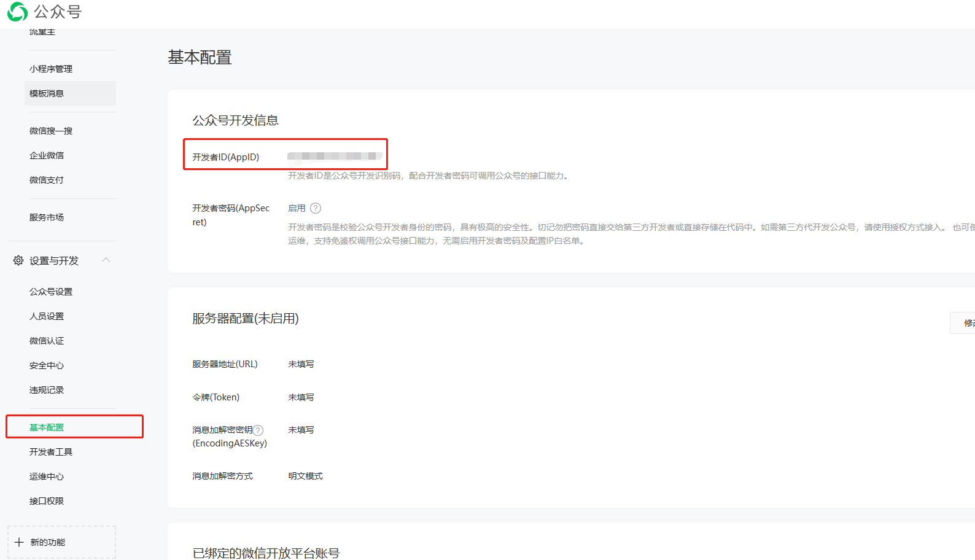Click 未填写 next to 令牌(Token)
The image size is (975, 560).
[x=301, y=397]
